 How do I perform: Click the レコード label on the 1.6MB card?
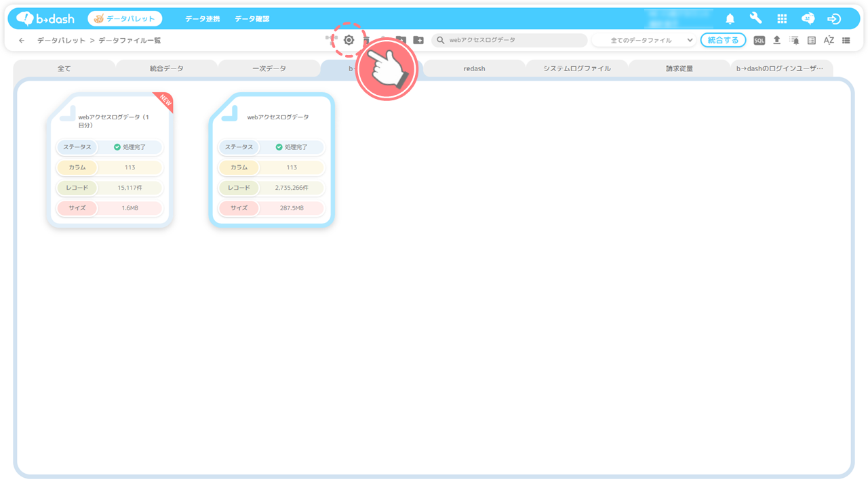pyautogui.click(x=77, y=188)
